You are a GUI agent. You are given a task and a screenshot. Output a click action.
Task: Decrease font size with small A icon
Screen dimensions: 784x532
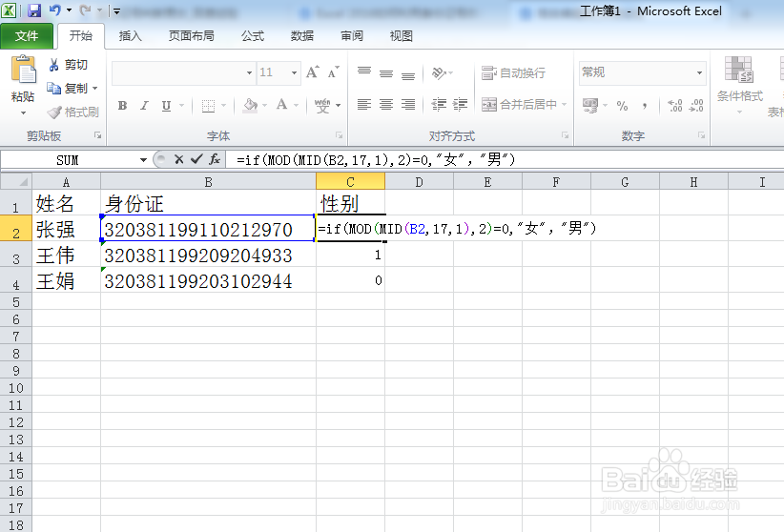334,72
